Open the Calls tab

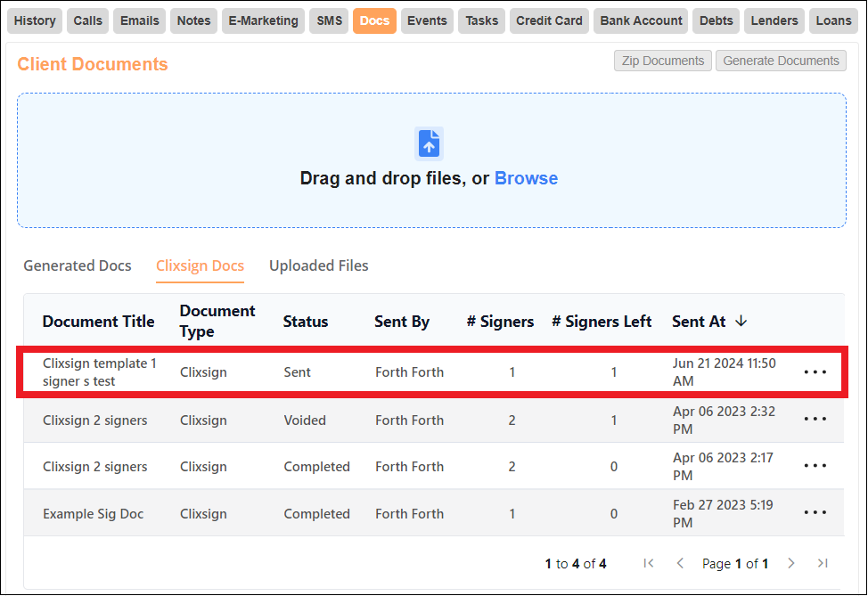(x=87, y=21)
